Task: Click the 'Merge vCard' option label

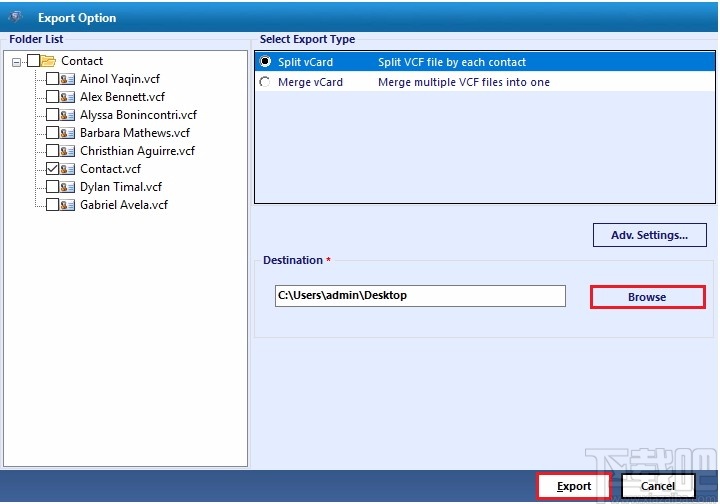Action: coord(310,82)
